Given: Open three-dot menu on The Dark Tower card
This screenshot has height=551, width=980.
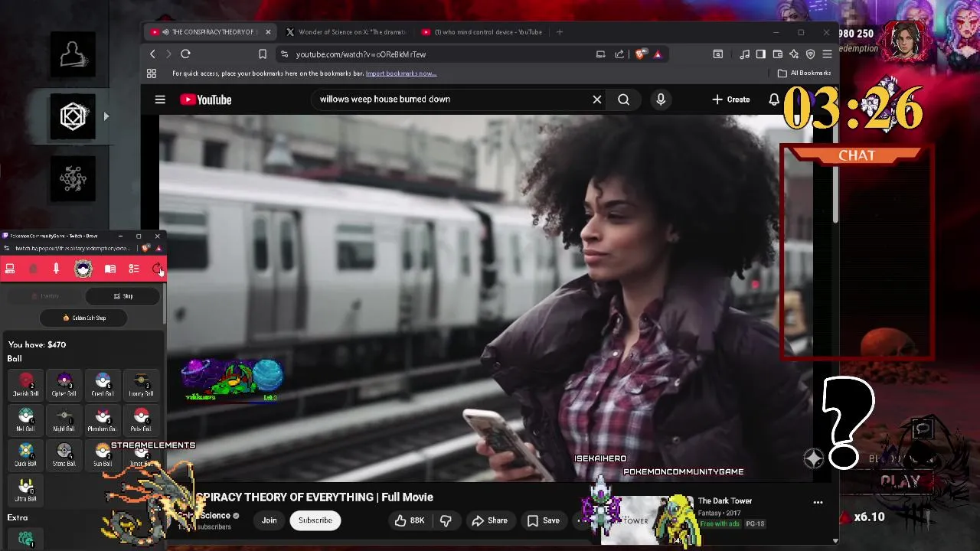Looking at the screenshot, I should [818, 502].
